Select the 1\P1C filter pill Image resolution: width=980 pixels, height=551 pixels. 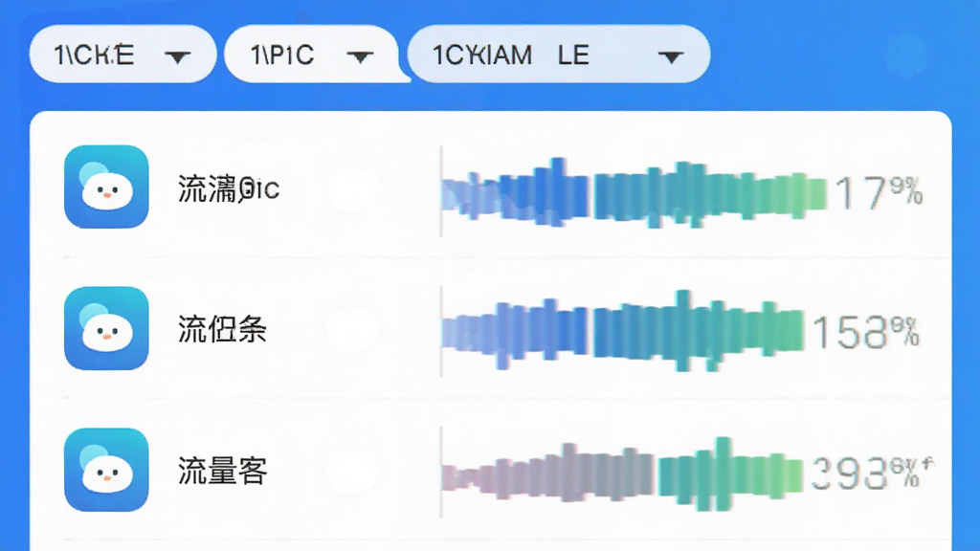click(x=311, y=55)
